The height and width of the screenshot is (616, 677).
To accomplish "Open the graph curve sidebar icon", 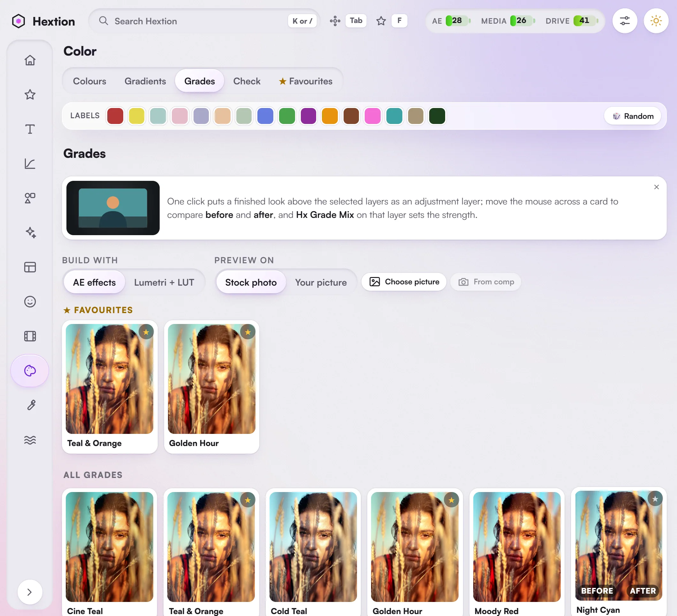I will 30,164.
